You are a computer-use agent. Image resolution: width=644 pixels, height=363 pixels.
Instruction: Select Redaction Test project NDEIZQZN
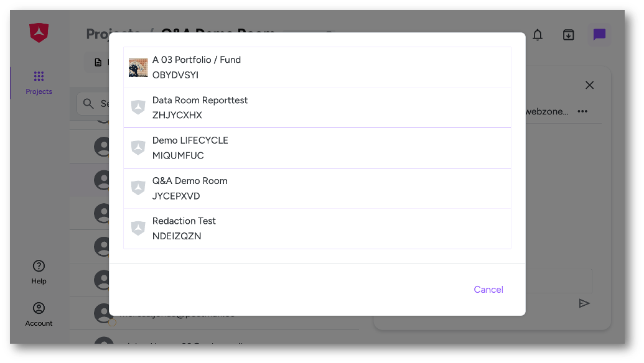[x=317, y=229]
